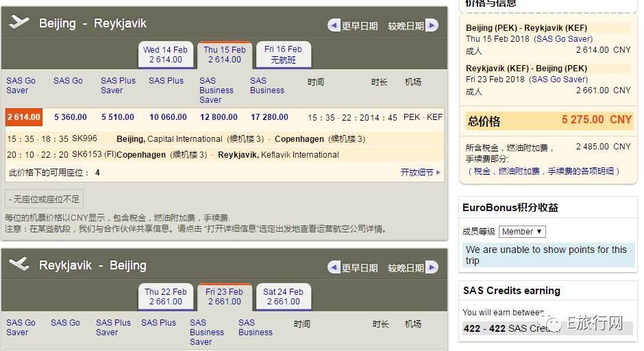
Task: Click 更早日期 text in outbound header
Action: pos(360,26)
